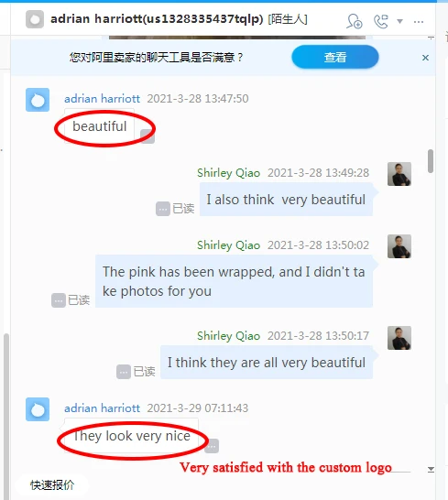
Task: Start a voice call with phone icon
Action: 381,21
